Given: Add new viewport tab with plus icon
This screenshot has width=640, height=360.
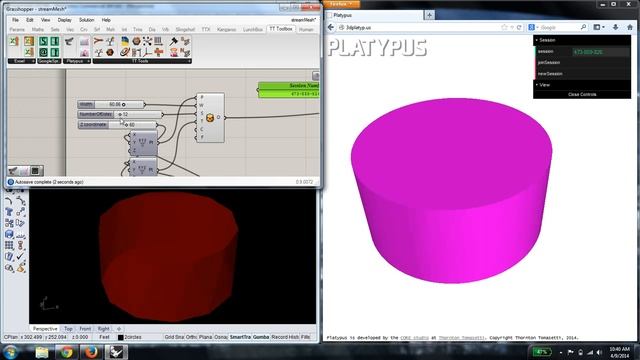Looking at the screenshot, I should (119, 329).
